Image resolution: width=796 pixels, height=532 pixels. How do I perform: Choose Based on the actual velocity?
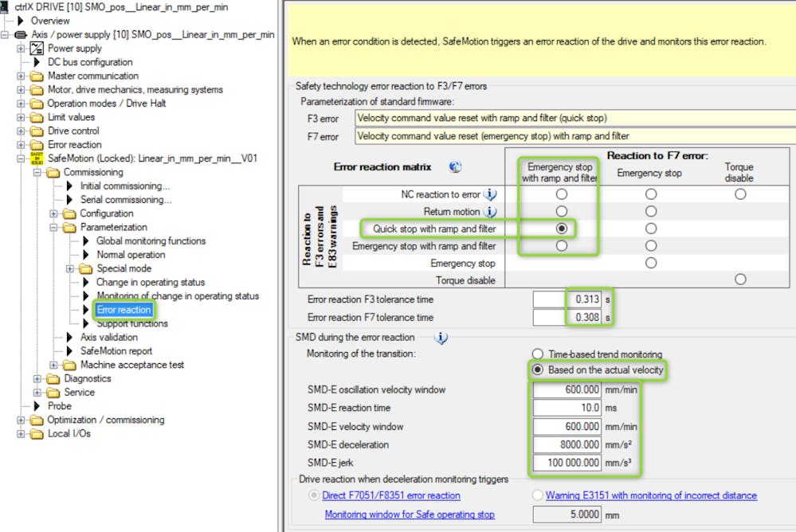tap(537, 370)
